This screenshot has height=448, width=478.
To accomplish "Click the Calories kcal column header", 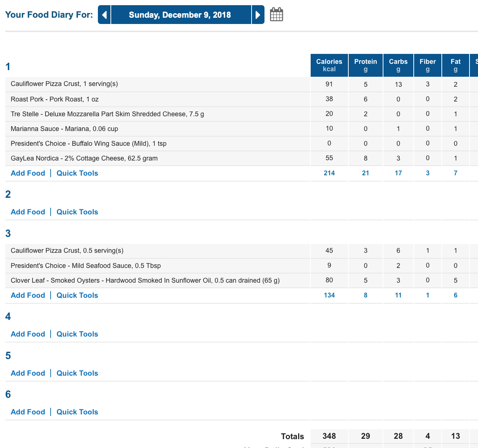I will point(329,65).
